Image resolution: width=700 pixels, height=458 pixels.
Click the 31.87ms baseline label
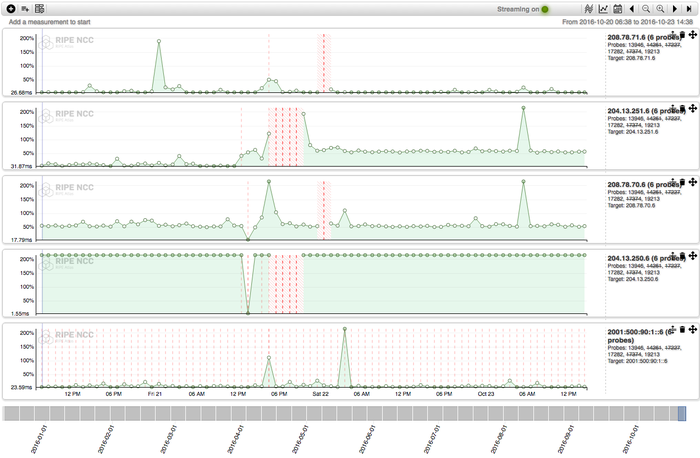[22, 166]
